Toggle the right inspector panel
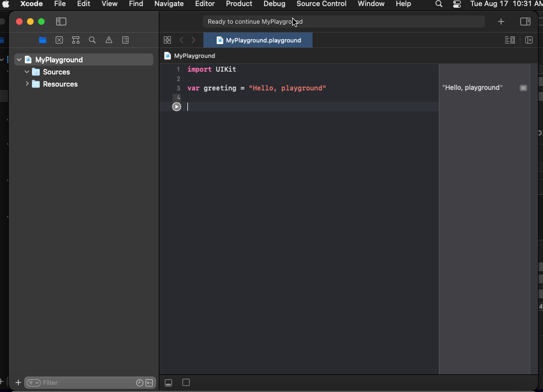Image resolution: width=543 pixels, height=392 pixels. point(525,22)
